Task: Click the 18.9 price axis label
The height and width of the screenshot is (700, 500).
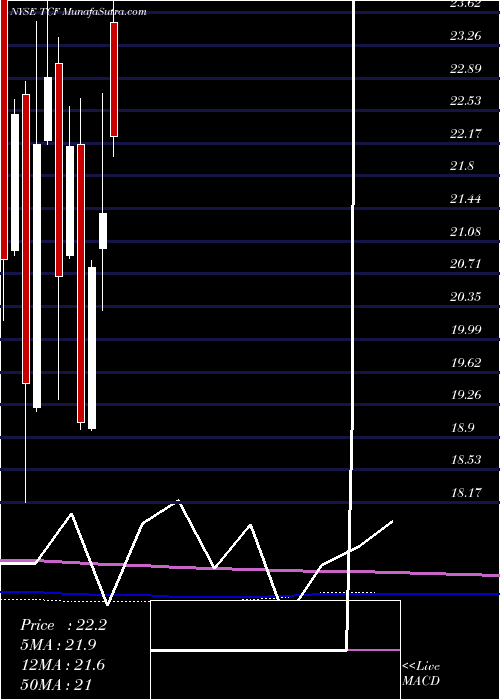Action: (462, 427)
